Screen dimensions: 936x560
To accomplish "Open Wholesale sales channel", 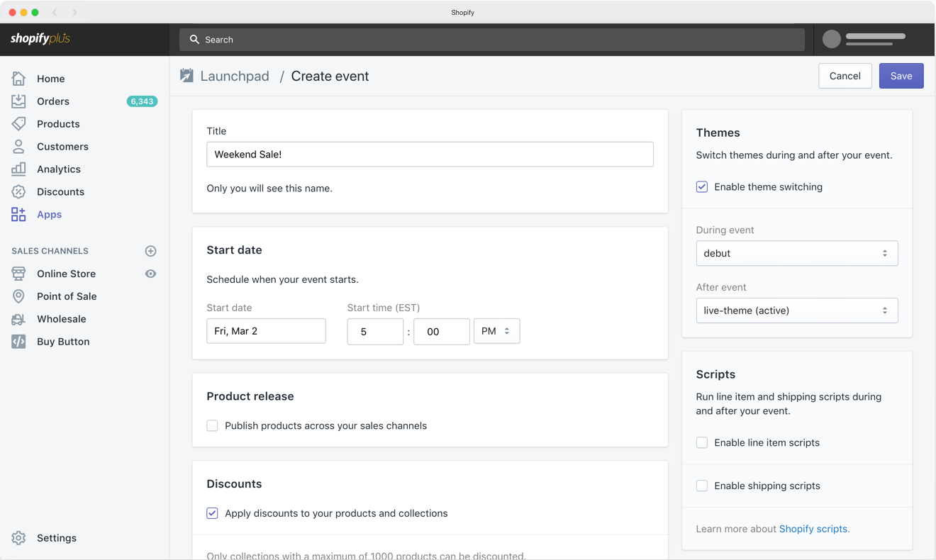I will (62, 319).
